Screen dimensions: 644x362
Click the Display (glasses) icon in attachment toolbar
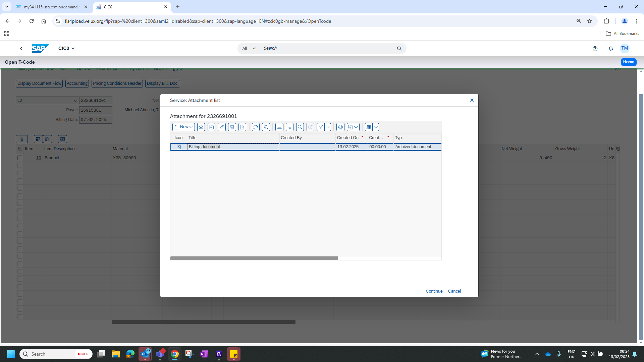(x=201, y=127)
